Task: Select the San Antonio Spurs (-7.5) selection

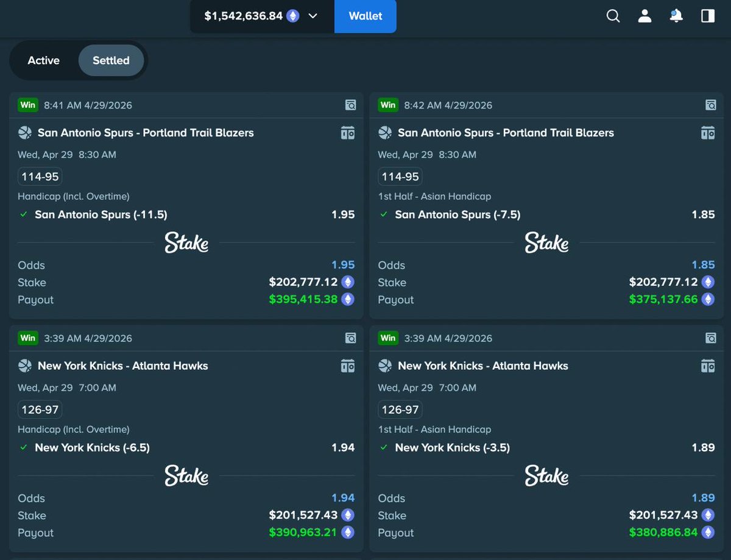Action: 458,214
